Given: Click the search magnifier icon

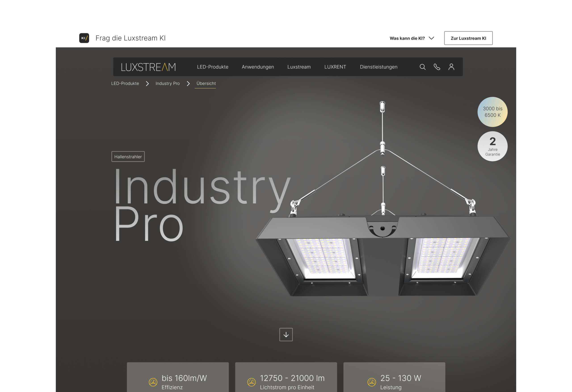Looking at the screenshot, I should point(422,67).
